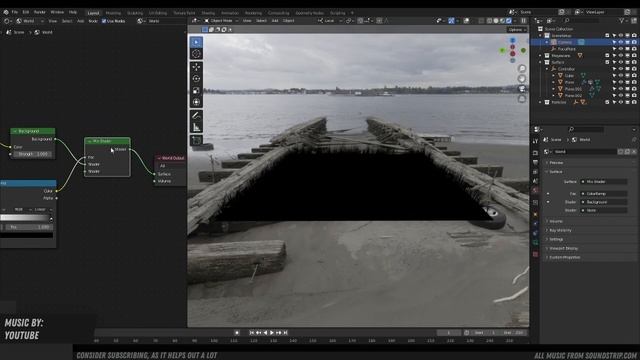Open the Node menu in shader editor

click(93, 21)
